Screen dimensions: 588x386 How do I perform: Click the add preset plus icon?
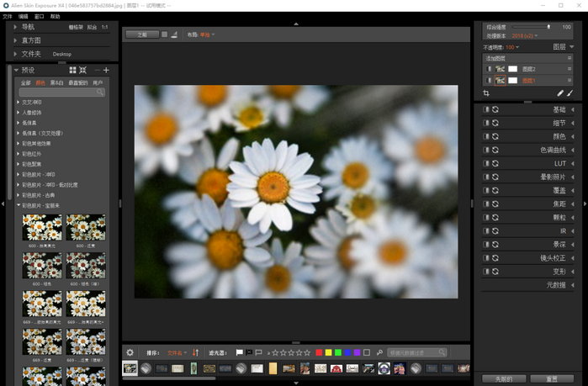(x=106, y=71)
